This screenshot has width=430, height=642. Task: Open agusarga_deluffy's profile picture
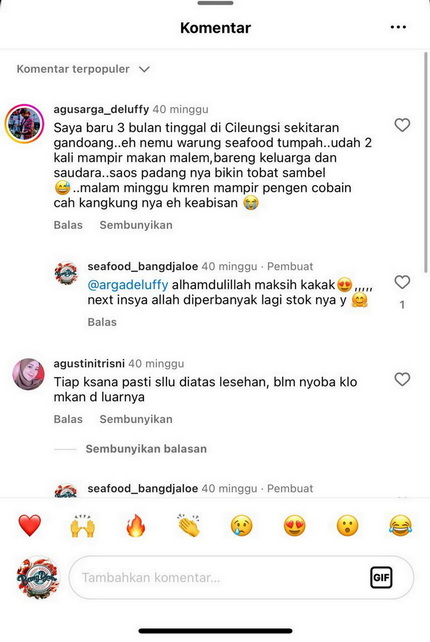coord(24,124)
